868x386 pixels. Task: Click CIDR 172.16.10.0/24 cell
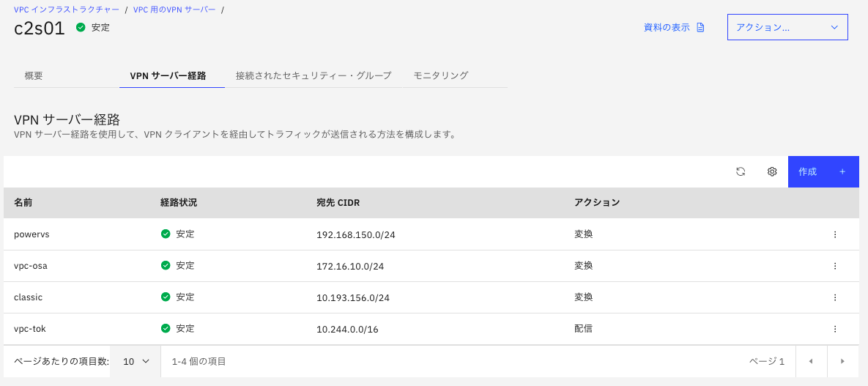tap(350, 267)
